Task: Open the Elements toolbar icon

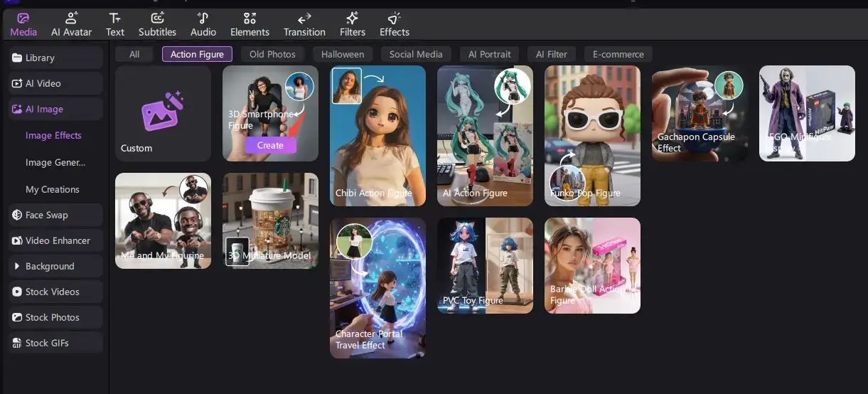Action: click(250, 19)
